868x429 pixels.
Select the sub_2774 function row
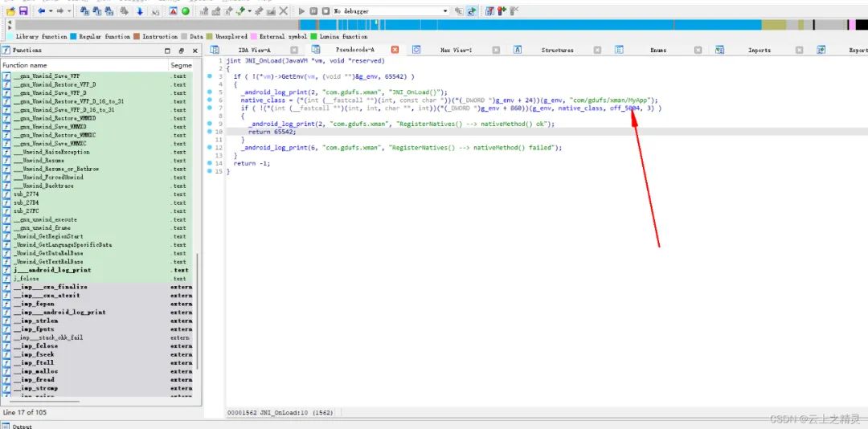click(97, 194)
